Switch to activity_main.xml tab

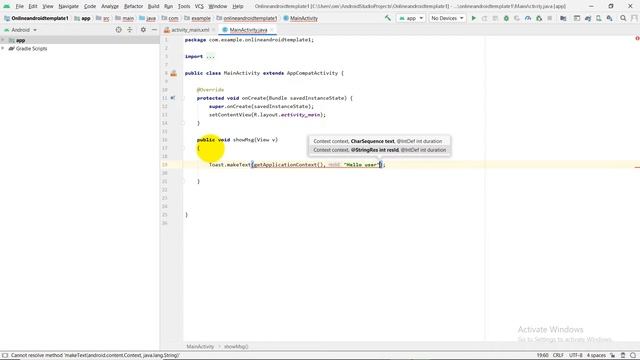pos(190,30)
